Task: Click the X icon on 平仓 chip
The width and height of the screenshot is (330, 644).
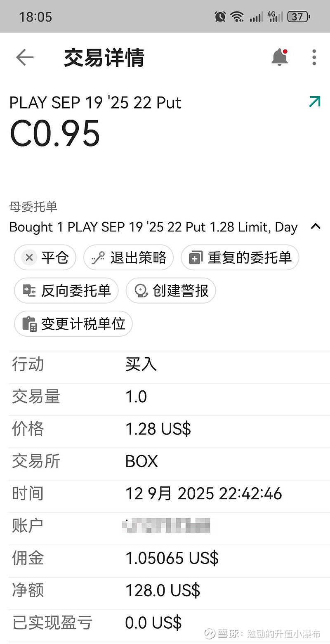Action: point(29,258)
